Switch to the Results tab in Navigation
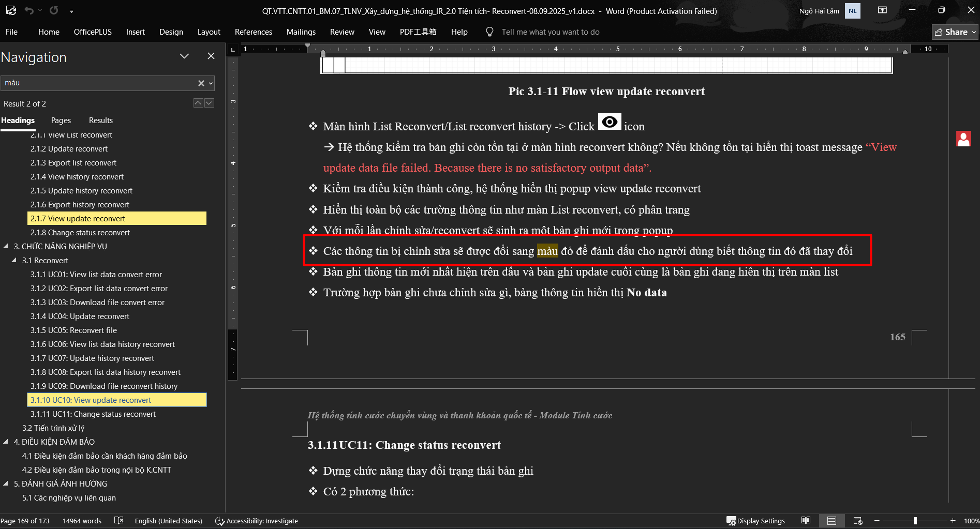 (100, 120)
